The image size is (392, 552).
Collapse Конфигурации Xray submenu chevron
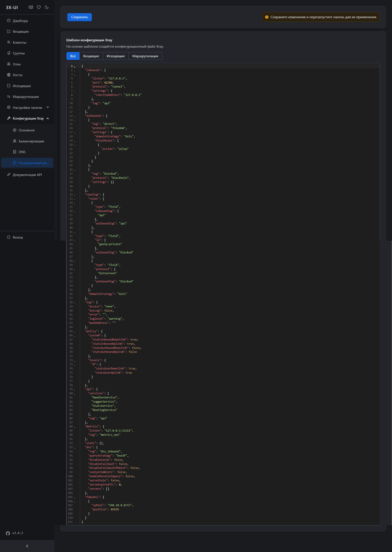[48, 118]
